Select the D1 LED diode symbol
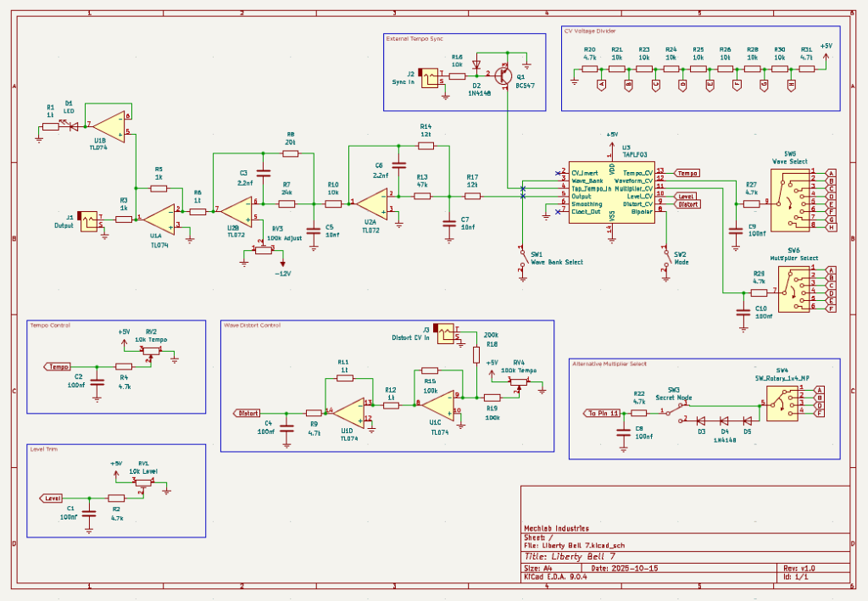This screenshot has width=868, height=601. point(73,127)
